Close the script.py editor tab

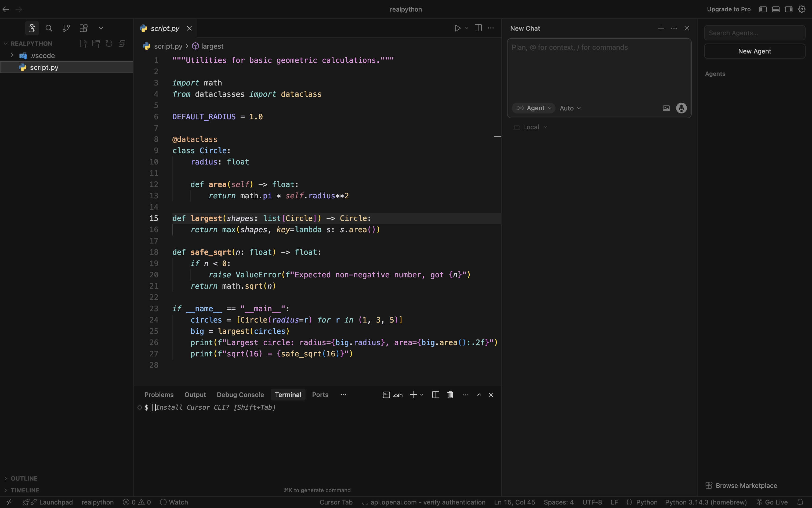[189, 28]
